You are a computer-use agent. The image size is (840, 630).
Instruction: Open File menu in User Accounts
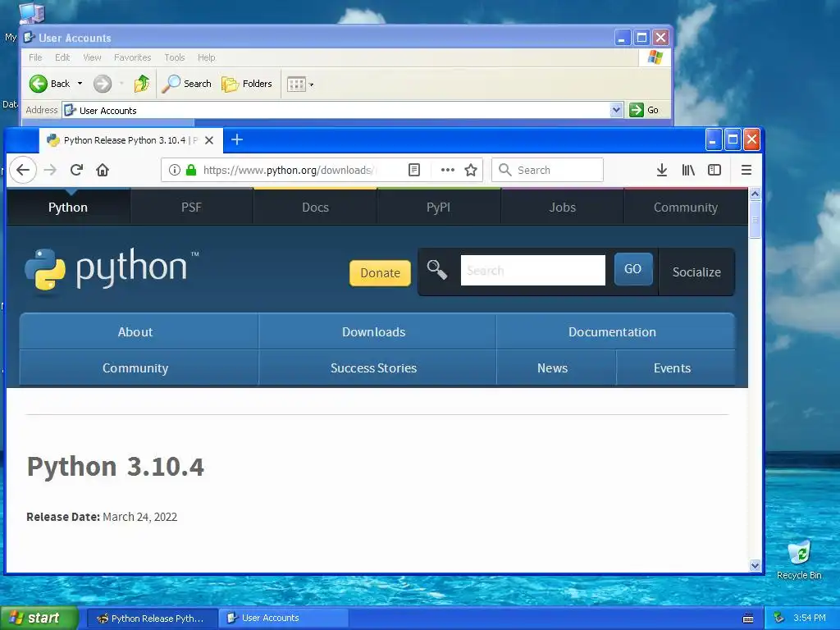click(35, 57)
